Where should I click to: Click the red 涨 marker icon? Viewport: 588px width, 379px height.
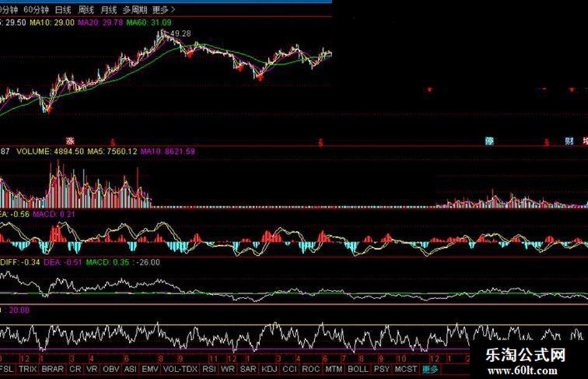coord(70,141)
